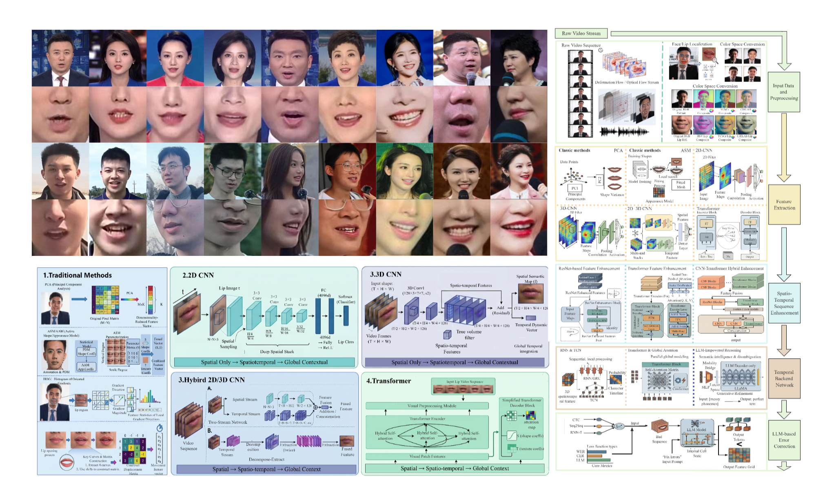Click the Spatial Semantic Map lip image

click(x=531, y=293)
